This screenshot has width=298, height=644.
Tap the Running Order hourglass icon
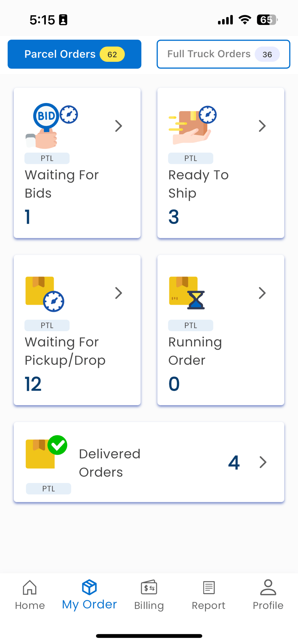tap(187, 293)
